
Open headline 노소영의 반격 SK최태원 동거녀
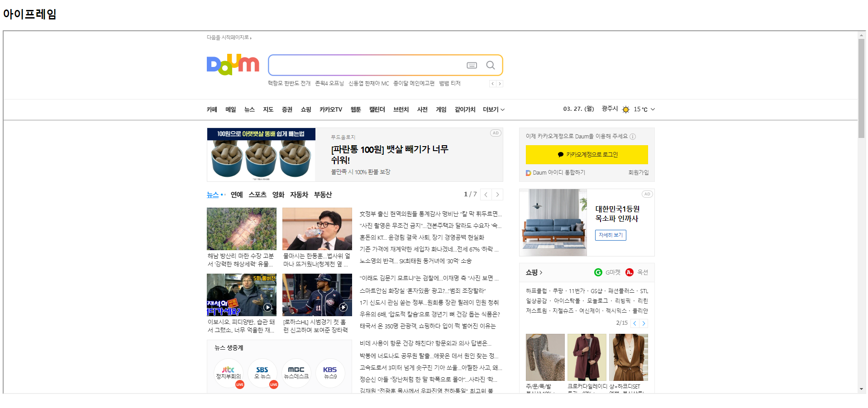[415, 261]
